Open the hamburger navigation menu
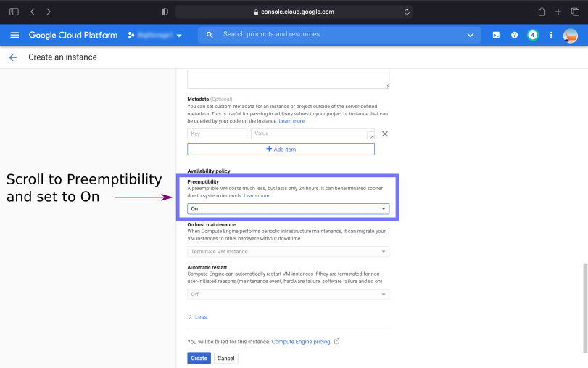 coord(15,35)
